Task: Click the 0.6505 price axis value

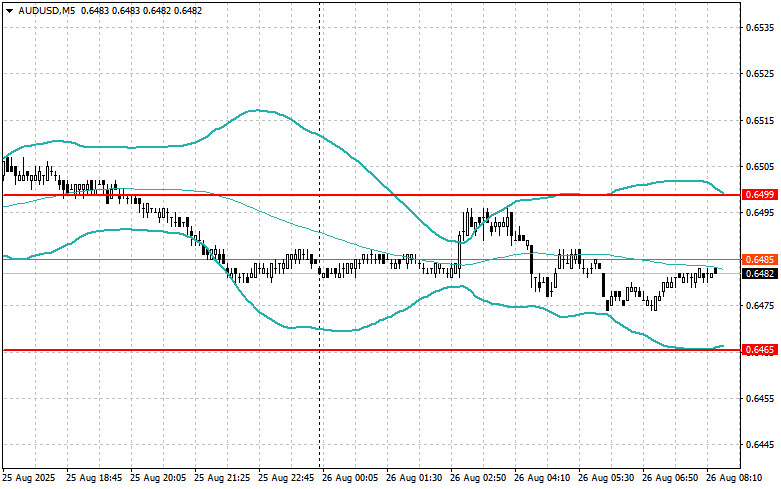Action: 760,167
